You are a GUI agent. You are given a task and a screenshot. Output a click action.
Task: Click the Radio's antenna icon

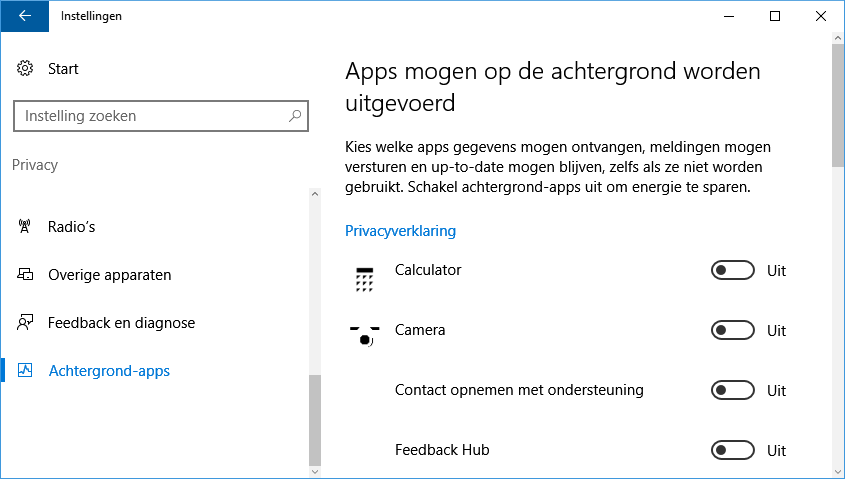click(x=26, y=227)
